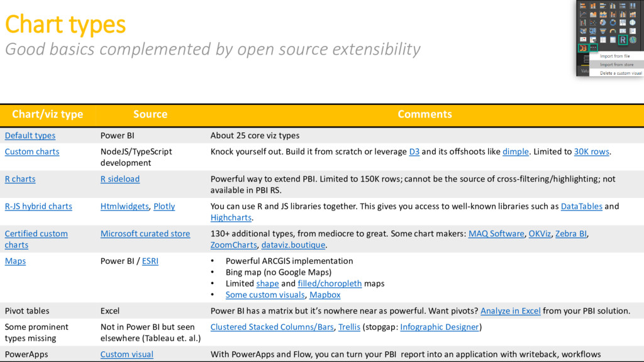Select the slicer visual icon
644x362 pixels.
[593, 40]
